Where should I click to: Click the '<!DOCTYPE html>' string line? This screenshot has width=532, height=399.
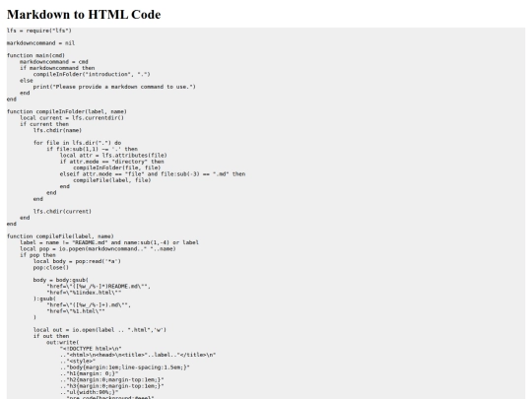91,349
